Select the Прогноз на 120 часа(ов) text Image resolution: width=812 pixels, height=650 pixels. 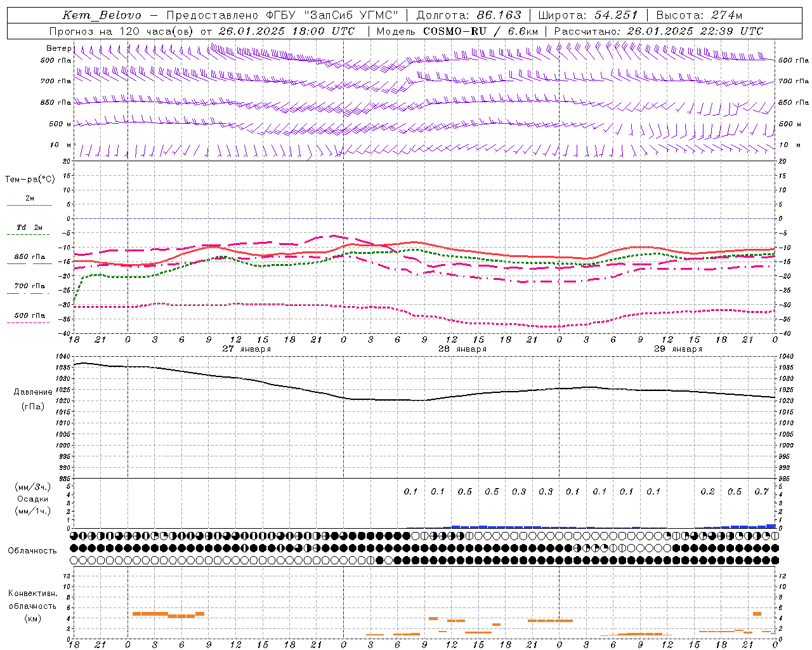[122, 31]
